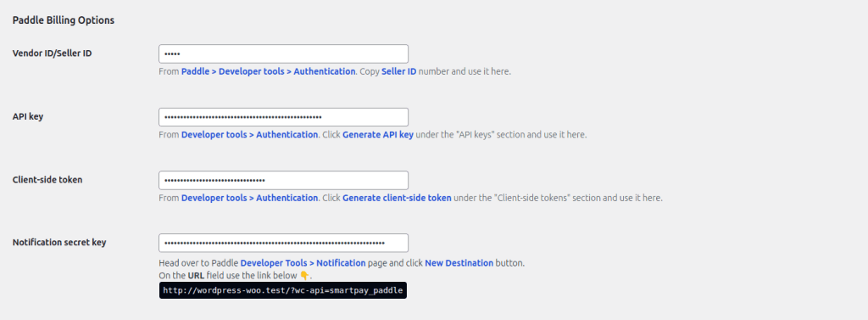Click the Notification secret key field
The image size is (868, 320).
[283, 243]
